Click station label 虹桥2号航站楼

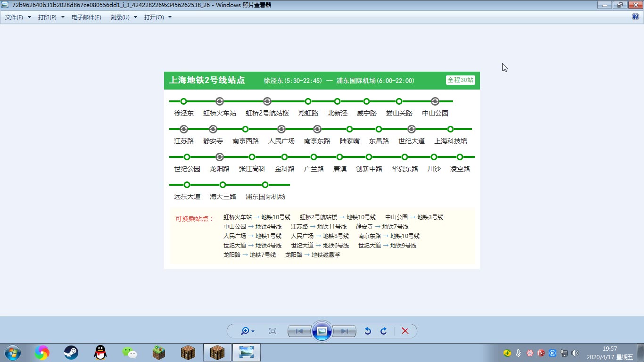(x=267, y=113)
